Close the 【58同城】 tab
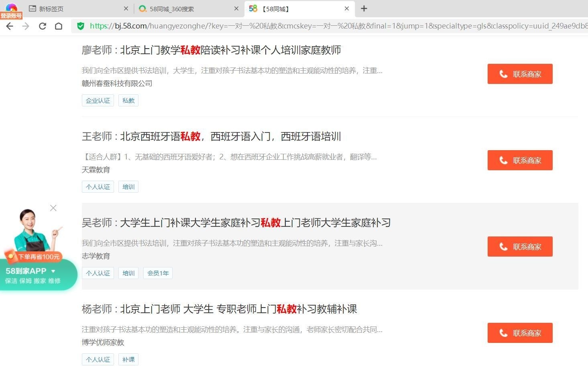 pos(347,8)
